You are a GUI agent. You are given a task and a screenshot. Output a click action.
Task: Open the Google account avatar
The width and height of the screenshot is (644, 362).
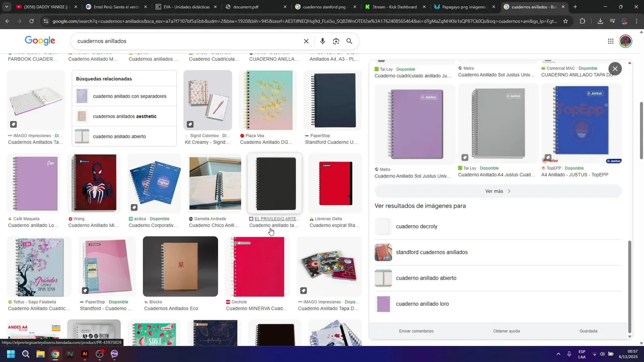625,41
